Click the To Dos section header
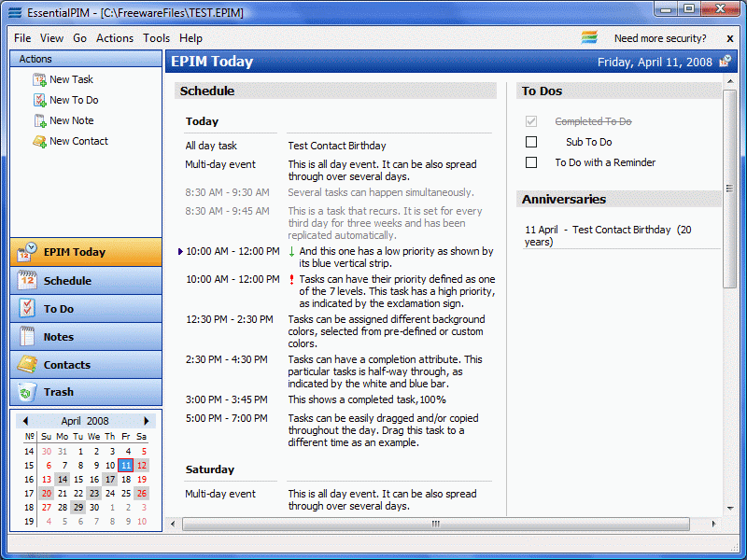This screenshot has height=560, width=747. 618,91
